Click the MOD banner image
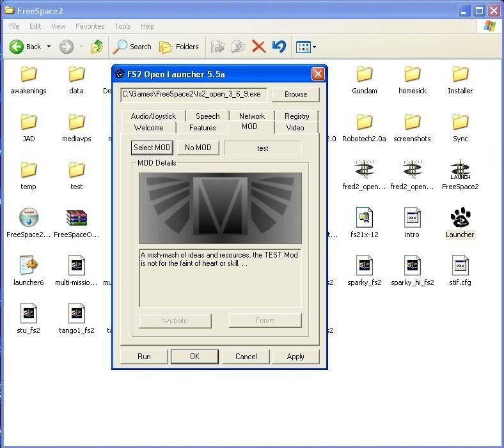Viewport: 504px width, 448px height. coord(220,208)
